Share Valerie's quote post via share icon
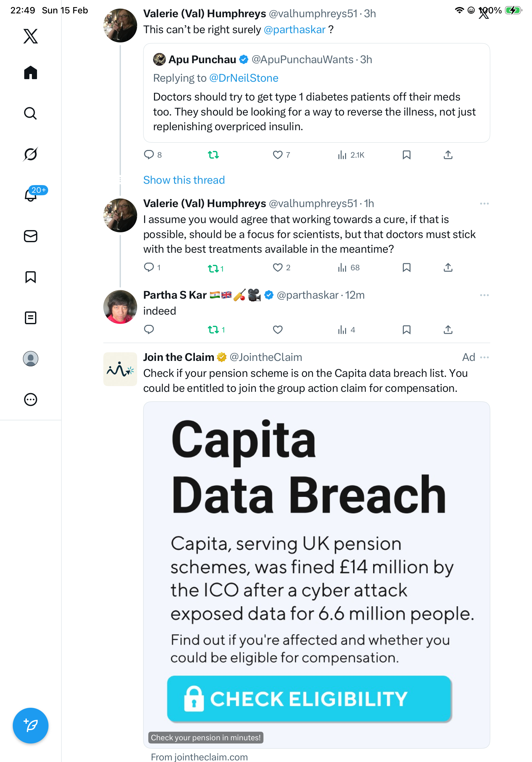Viewport: 532px width, 762px height. [448, 155]
